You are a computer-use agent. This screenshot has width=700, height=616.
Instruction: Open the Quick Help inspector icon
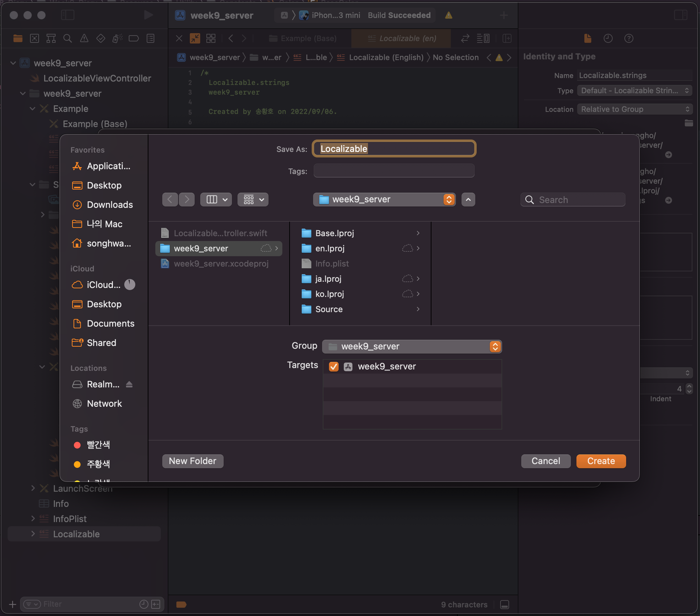[629, 38]
